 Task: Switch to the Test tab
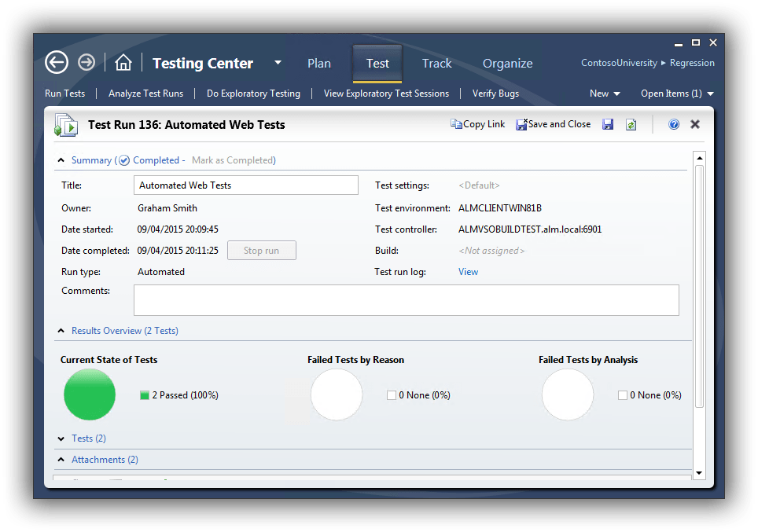pyautogui.click(x=377, y=64)
